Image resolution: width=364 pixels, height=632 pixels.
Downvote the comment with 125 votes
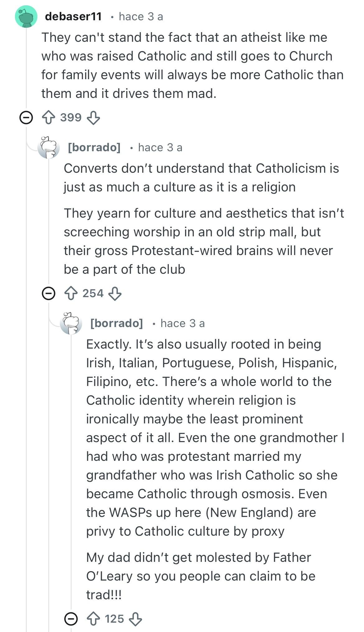(135, 619)
